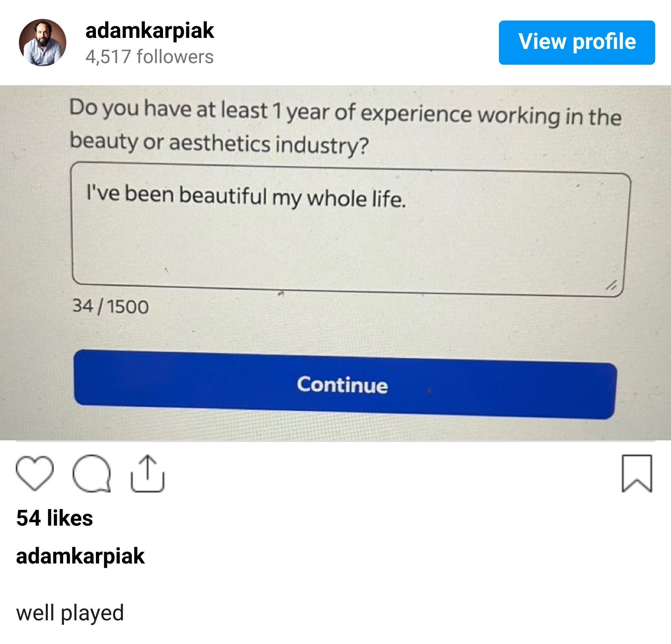Click the adamkarpiak username in the header
The width and height of the screenshot is (671, 644).
(x=149, y=32)
